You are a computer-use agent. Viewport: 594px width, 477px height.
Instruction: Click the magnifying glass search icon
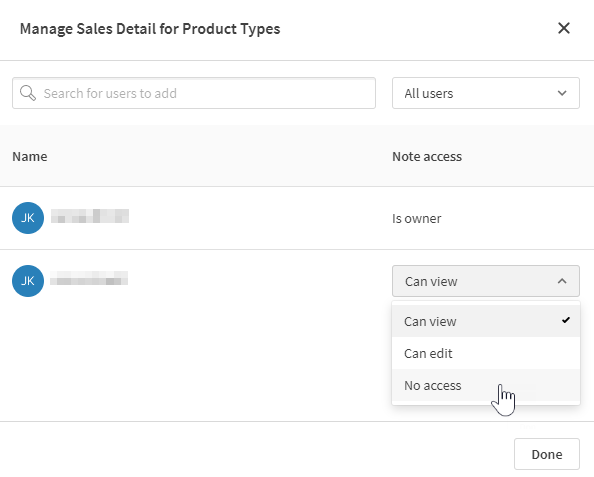click(28, 93)
